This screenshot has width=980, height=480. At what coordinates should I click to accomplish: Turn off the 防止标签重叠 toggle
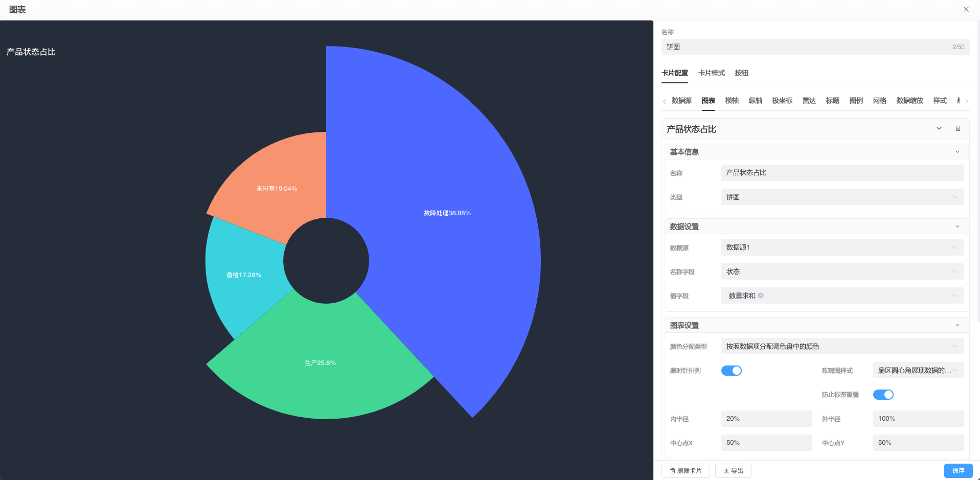coord(883,394)
